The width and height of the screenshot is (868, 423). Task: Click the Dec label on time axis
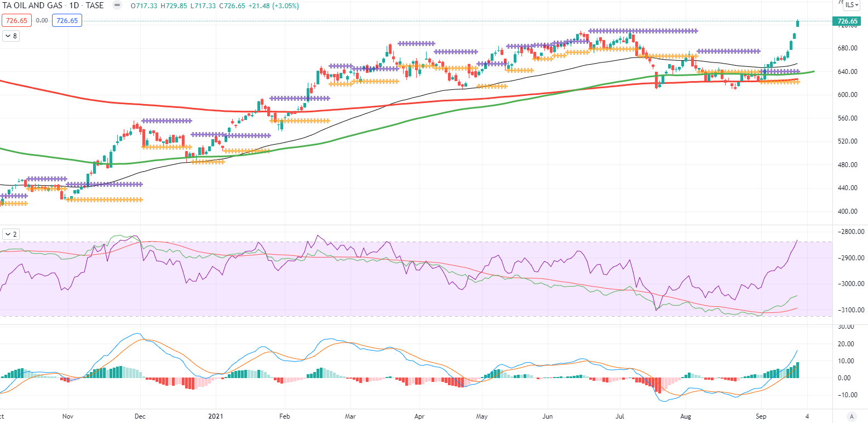pos(140,416)
